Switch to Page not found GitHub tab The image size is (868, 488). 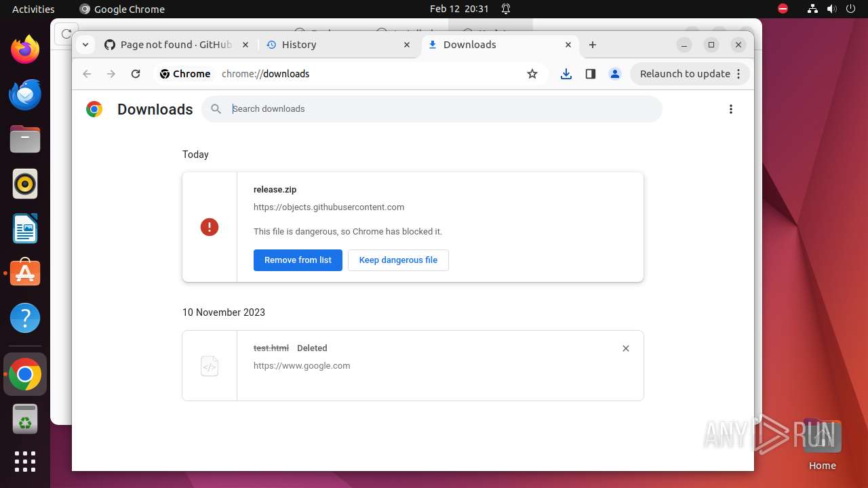click(x=176, y=45)
